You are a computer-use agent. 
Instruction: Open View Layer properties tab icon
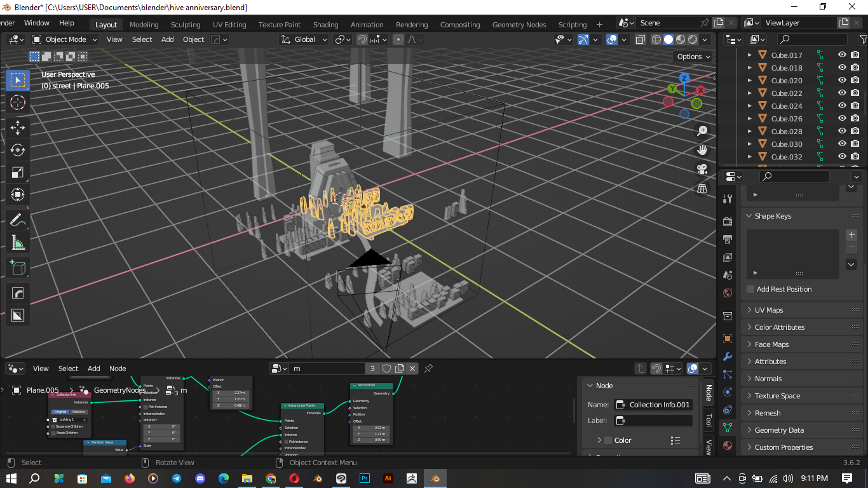pyautogui.click(x=728, y=257)
